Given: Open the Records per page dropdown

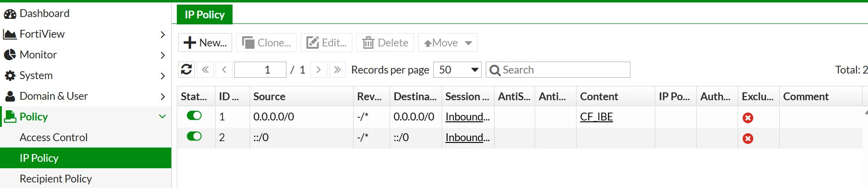Looking at the screenshot, I should coord(457,70).
